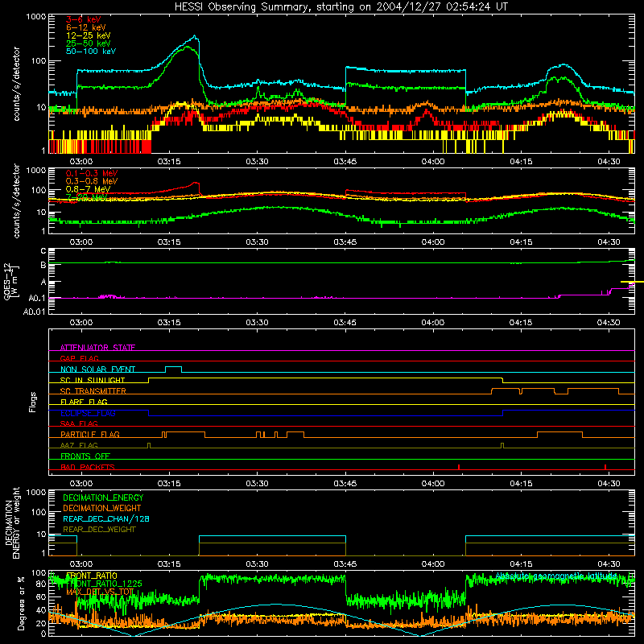
Task: Select the GAP_FLAG label
Action: click(79, 358)
